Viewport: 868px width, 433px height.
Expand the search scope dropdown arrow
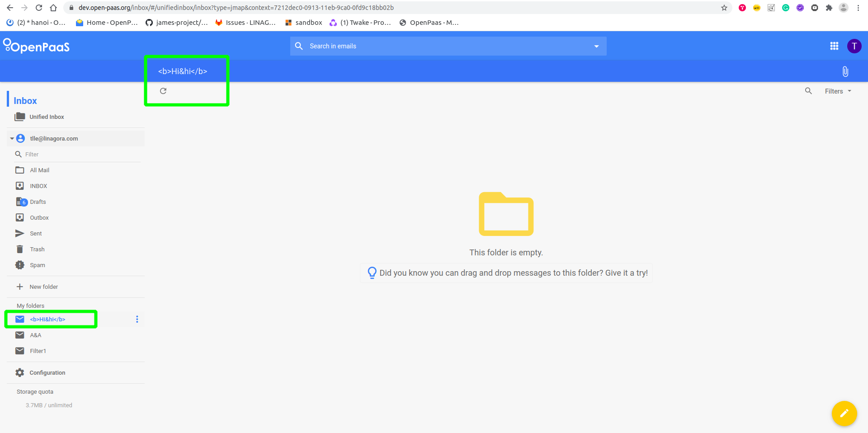tap(596, 46)
